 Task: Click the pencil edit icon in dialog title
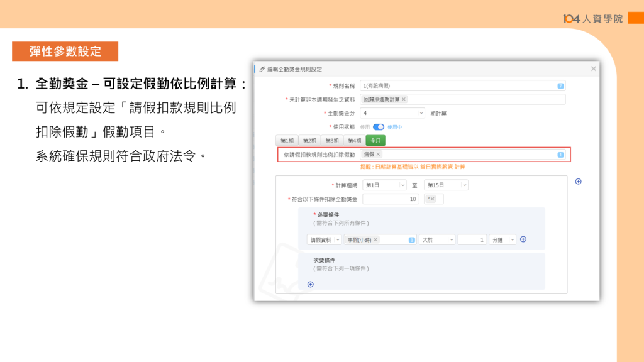coord(262,69)
